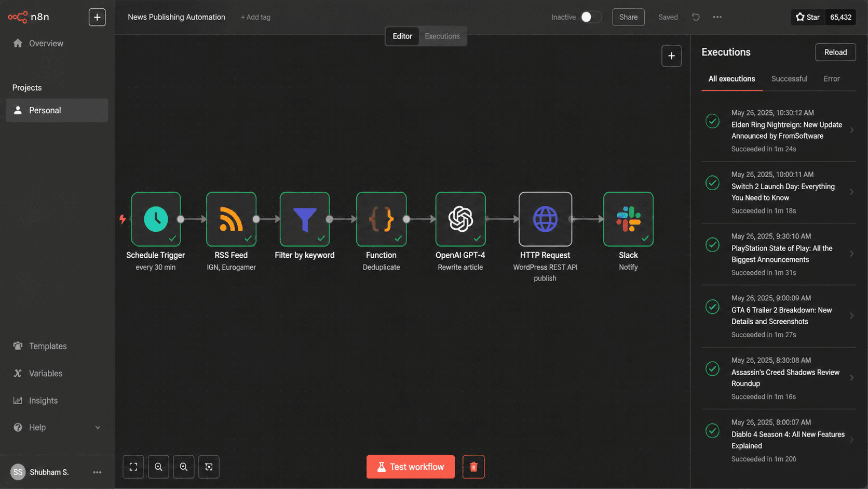Select the Function Deduplicate node

[381, 219]
